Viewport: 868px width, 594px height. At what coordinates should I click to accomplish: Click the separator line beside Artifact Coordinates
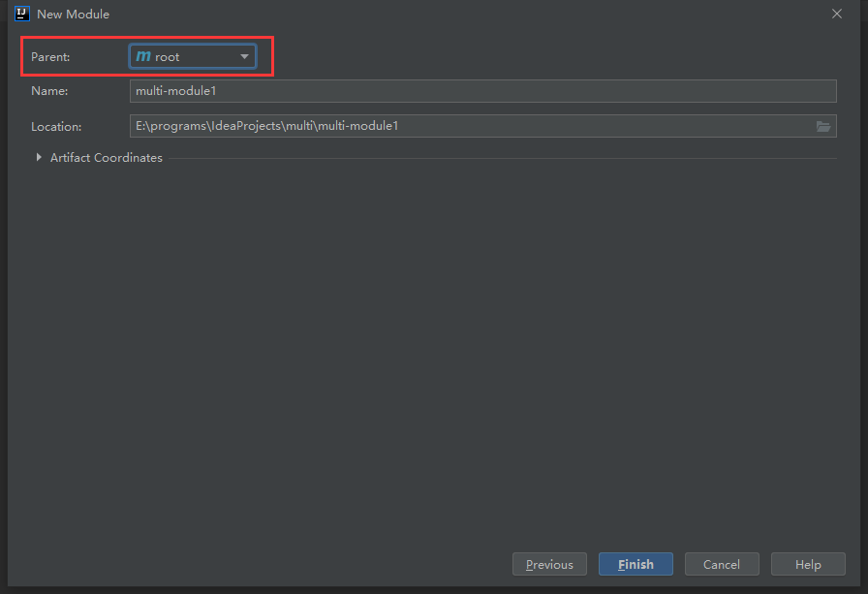click(x=499, y=158)
